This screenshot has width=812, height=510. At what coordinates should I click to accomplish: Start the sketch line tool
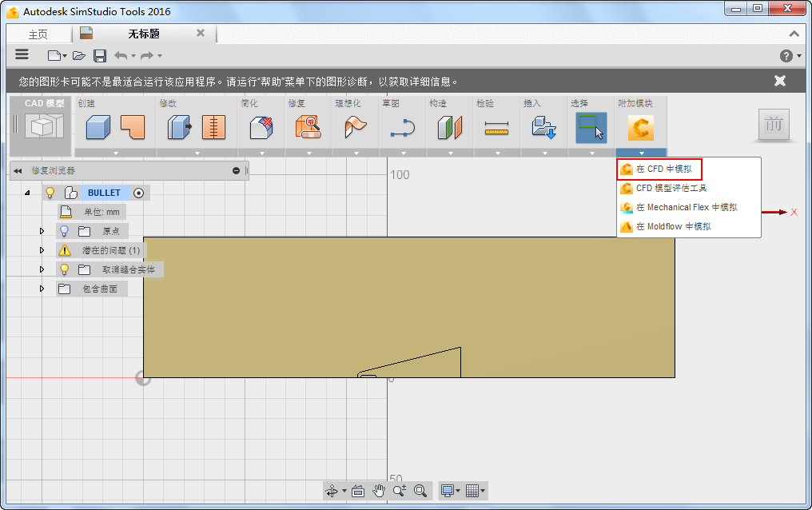tap(403, 128)
